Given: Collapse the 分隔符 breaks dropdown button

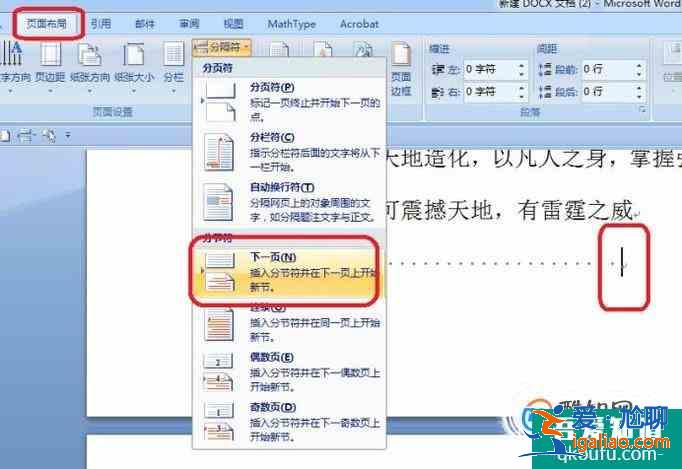Looking at the screenshot, I should click(221, 47).
